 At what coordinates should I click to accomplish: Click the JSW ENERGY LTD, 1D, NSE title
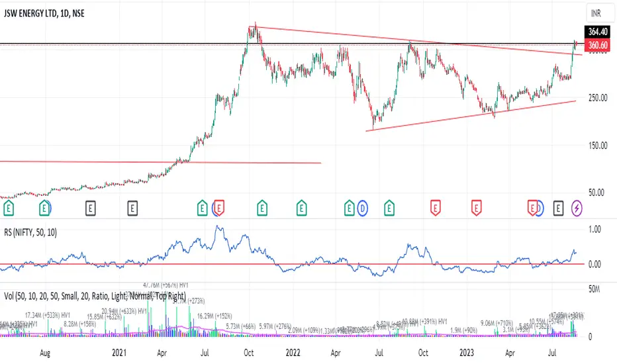coord(44,13)
